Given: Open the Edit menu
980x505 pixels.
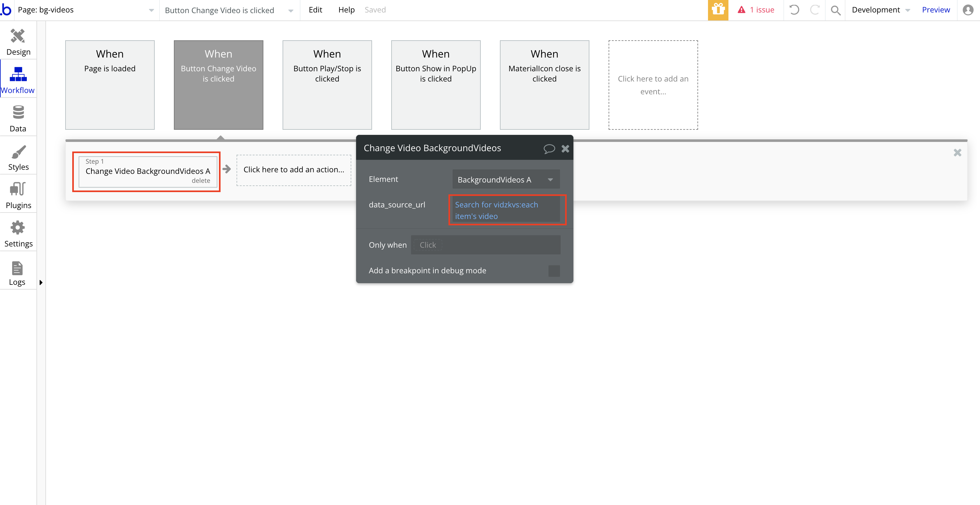Looking at the screenshot, I should 315,10.
